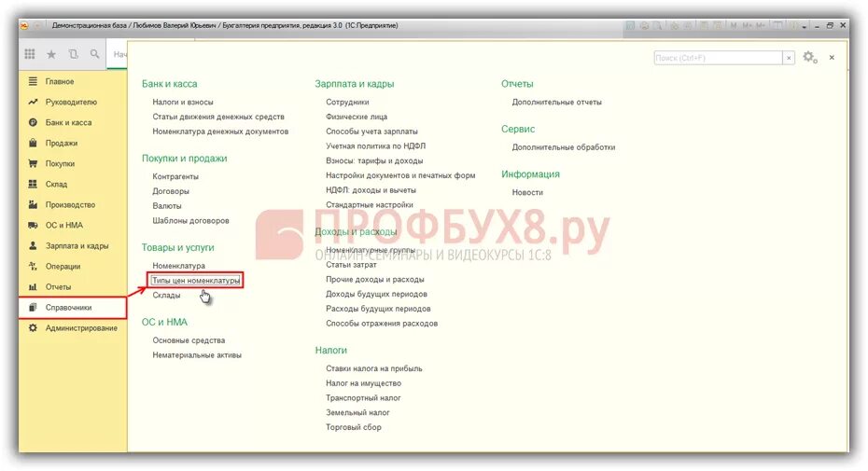The width and height of the screenshot is (868, 471).
Task: Select the Справочники section
Action: 73,307
